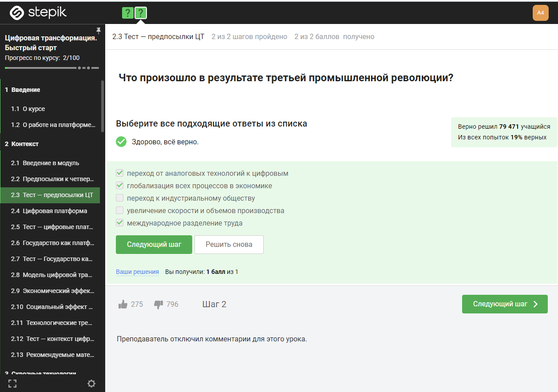The image size is (558, 392).
Task: Click 'Следующий шаг' button with arrow
Action: [x=505, y=304]
